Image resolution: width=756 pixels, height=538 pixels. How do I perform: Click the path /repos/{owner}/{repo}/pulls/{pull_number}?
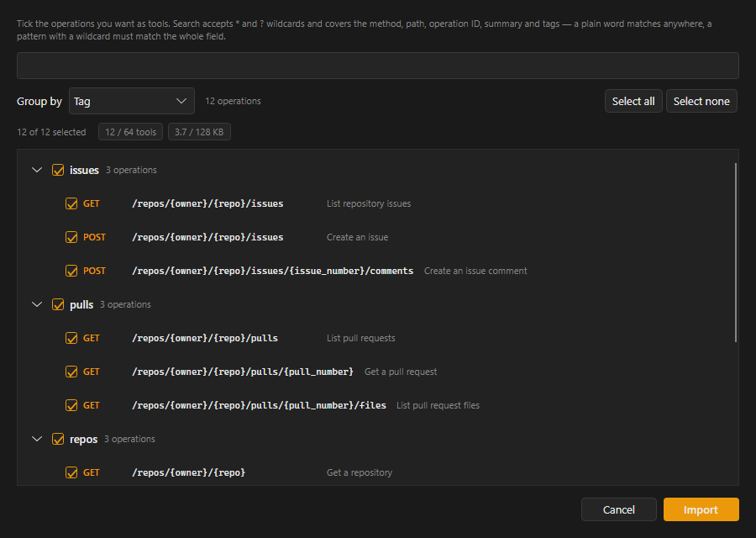click(243, 372)
